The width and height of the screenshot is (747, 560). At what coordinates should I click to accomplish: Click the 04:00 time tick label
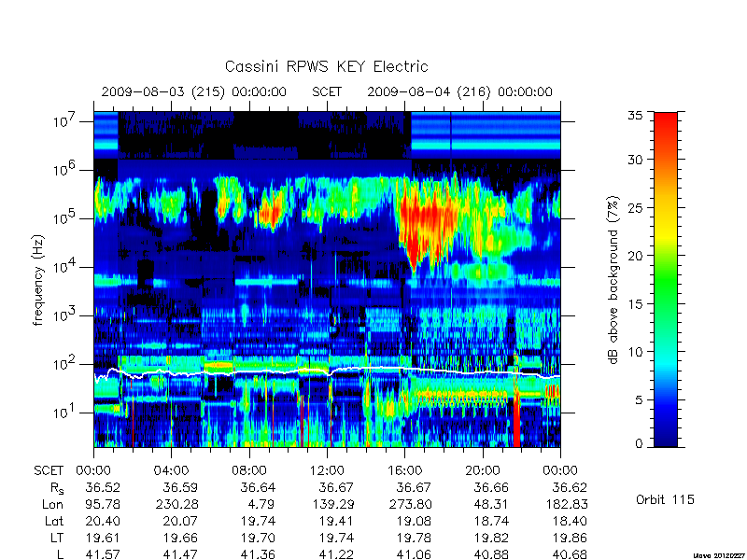click(171, 470)
